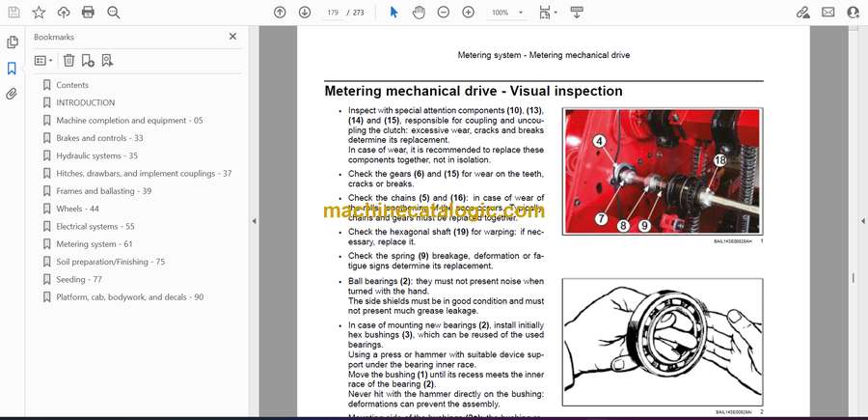
Task: Click the heading Metering mechanical drive - Visual inspection
Action: [474, 91]
